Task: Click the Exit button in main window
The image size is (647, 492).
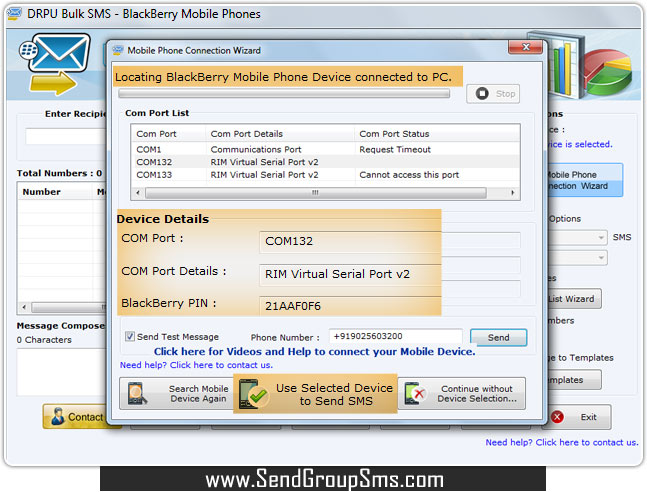Action: 579,417
